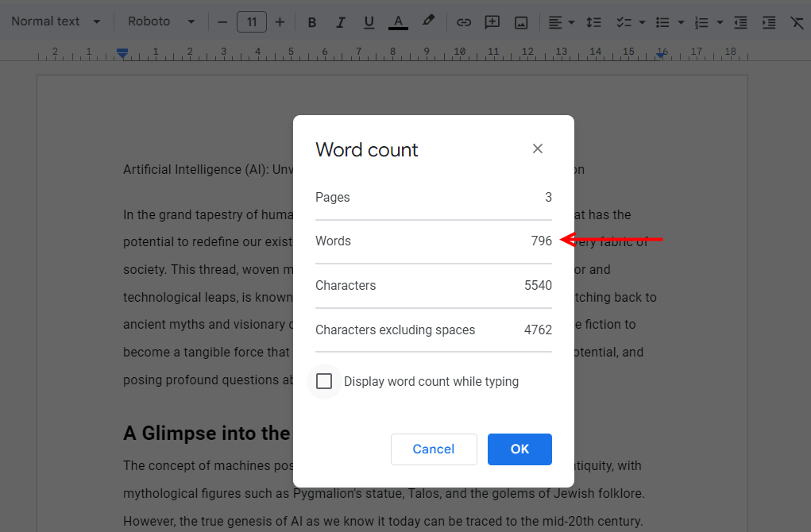Clear text formatting
The height and width of the screenshot is (532, 811).
[797, 22]
